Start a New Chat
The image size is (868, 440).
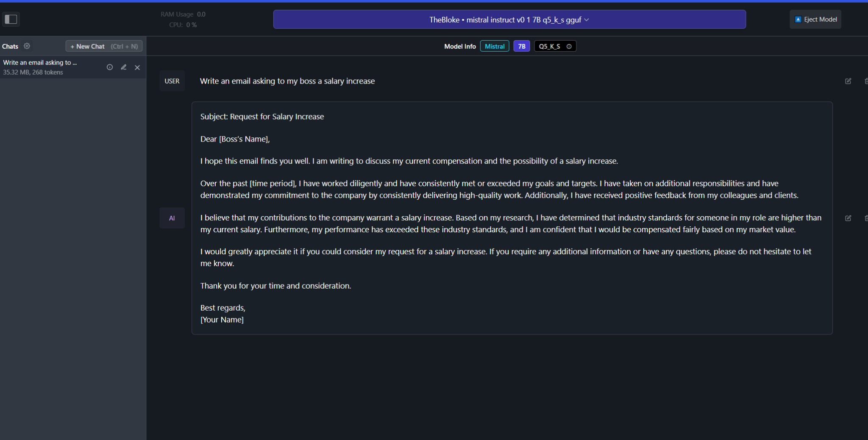[x=104, y=46]
